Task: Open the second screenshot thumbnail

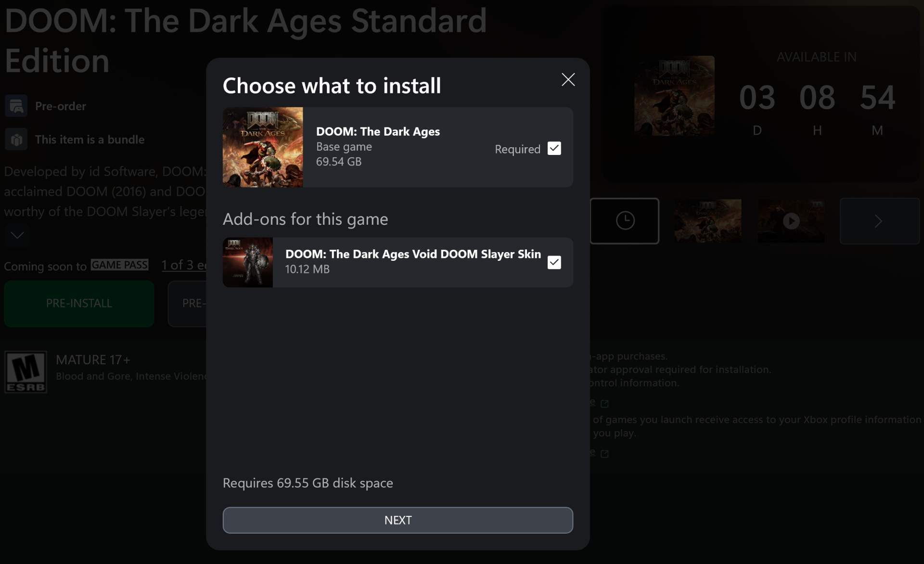Action: (x=707, y=221)
